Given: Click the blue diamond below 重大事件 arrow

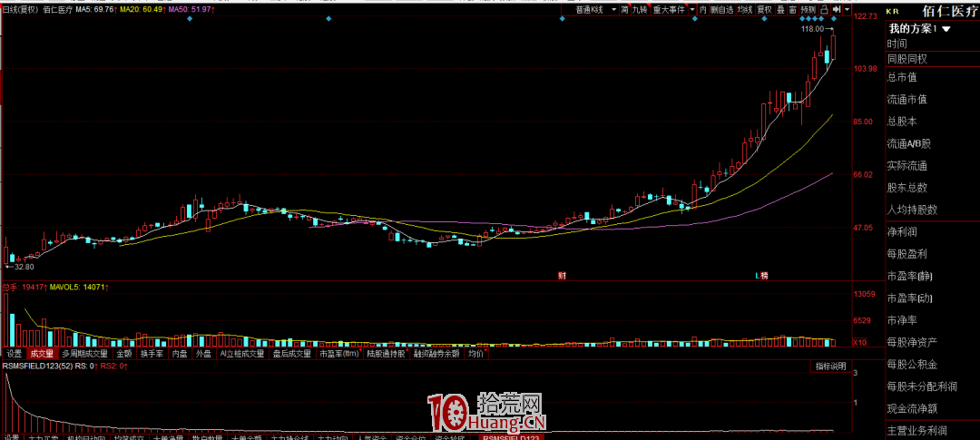Looking at the screenshot, I should pyautogui.click(x=695, y=19).
